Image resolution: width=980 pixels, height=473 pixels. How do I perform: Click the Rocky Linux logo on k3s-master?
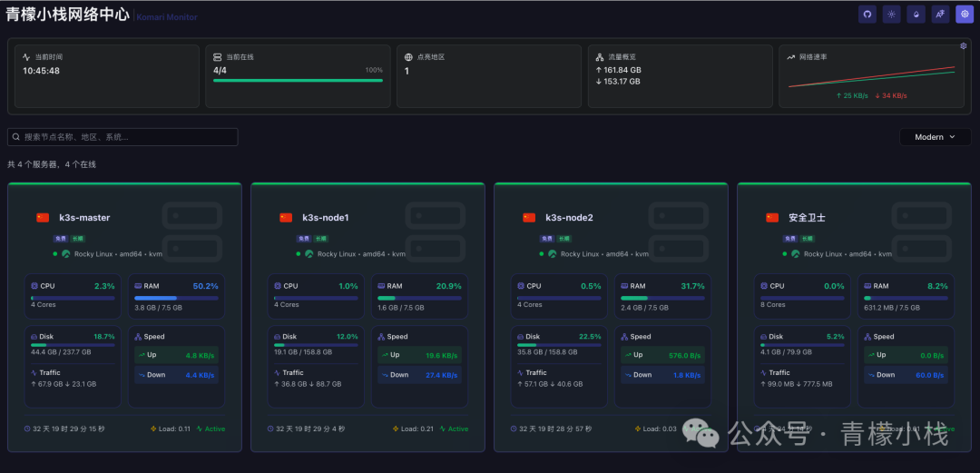65,254
